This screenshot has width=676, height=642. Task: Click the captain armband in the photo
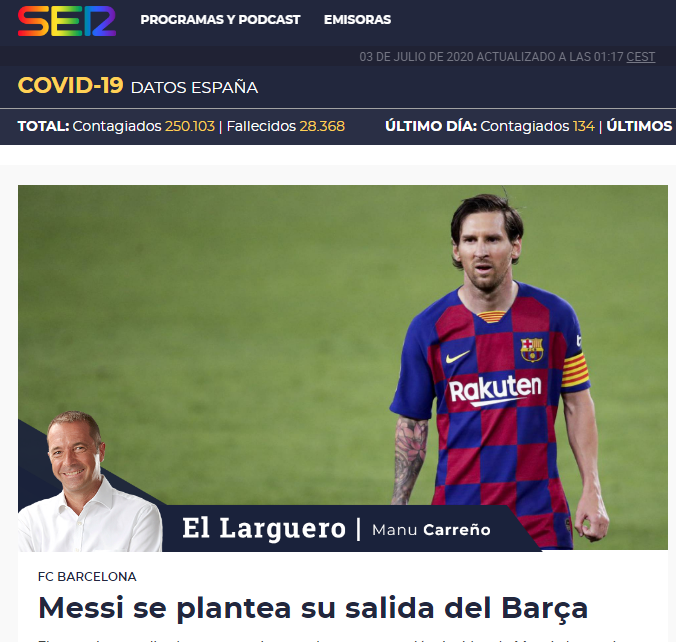click(575, 371)
